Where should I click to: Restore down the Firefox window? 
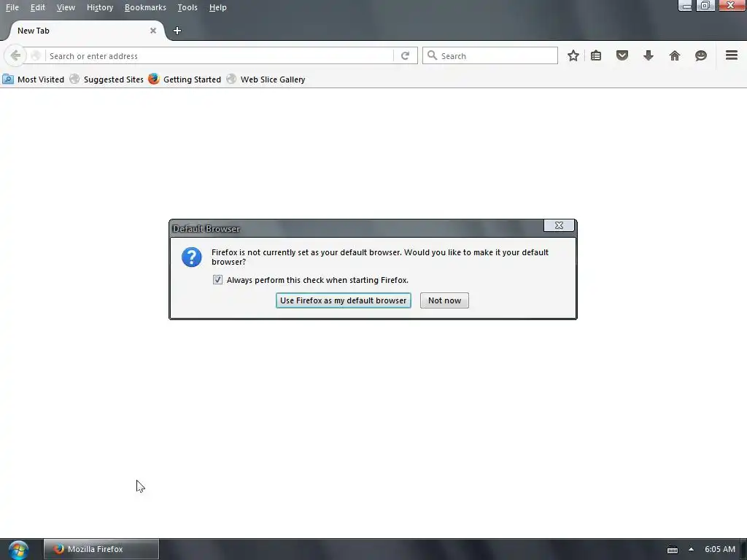coord(705,6)
